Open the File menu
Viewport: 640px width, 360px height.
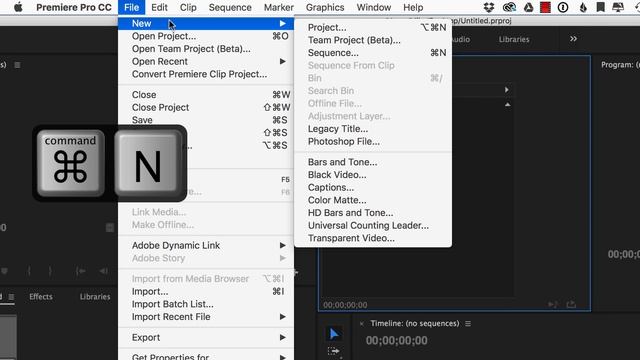pos(131,7)
